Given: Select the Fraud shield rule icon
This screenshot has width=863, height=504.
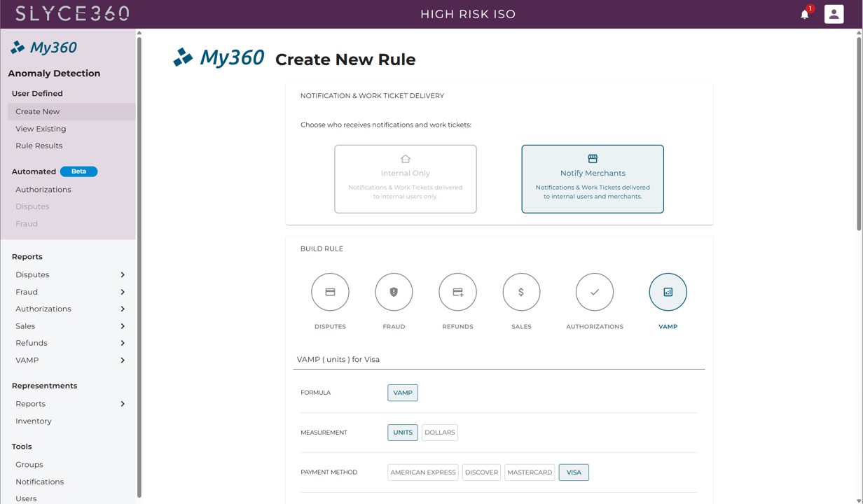Looking at the screenshot, I should (x=394, y=292).
